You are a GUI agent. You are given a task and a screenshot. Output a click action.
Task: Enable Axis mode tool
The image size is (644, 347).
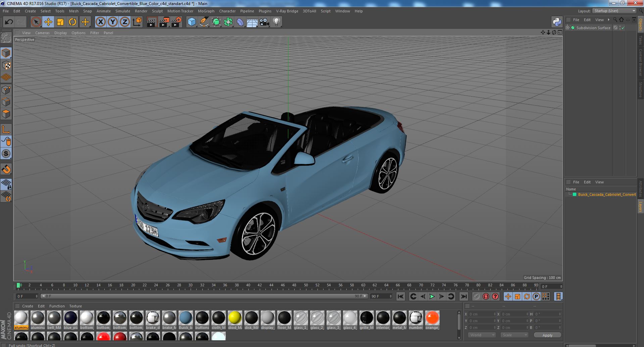coord(6,129)
